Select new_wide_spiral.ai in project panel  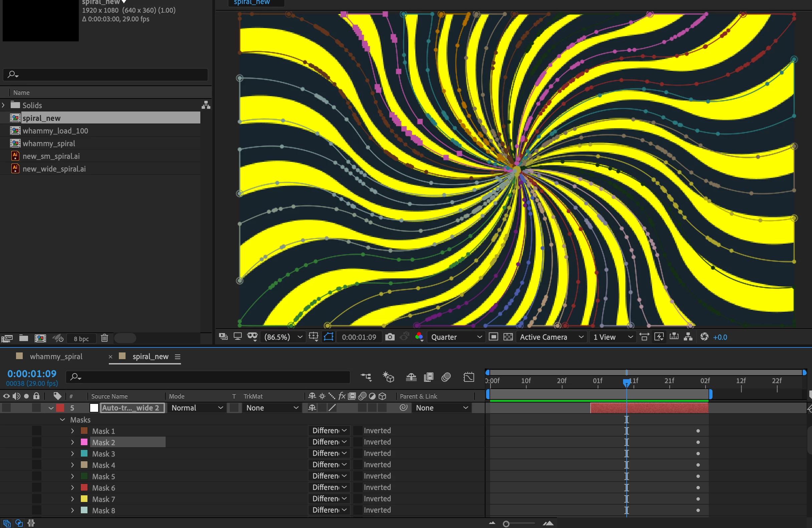tap(54, 169)
